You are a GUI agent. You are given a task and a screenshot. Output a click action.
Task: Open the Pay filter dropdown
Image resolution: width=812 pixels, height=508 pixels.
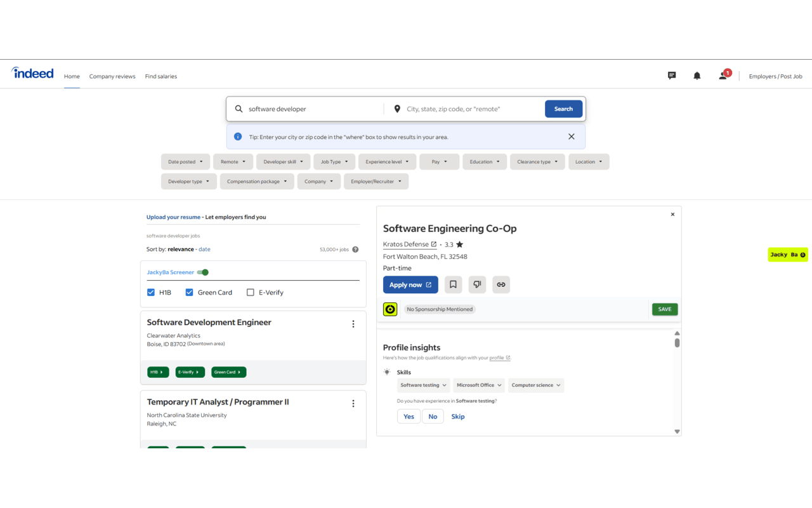439,162
